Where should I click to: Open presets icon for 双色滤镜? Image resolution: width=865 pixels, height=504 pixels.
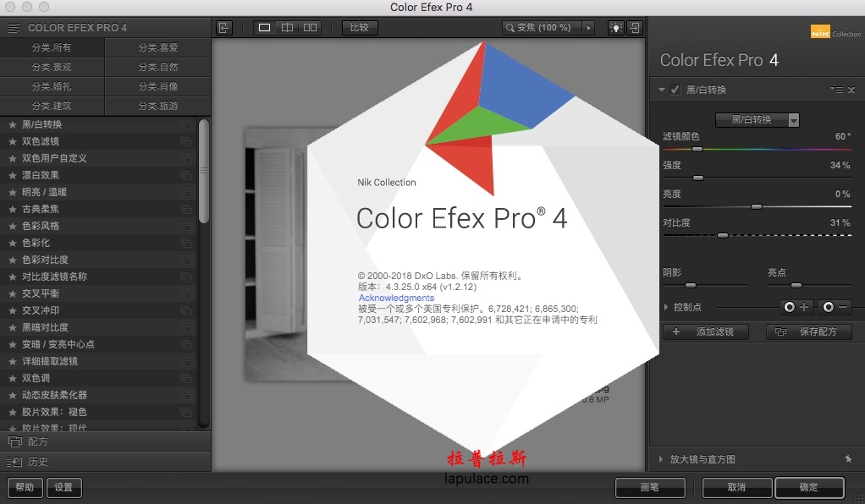[186, 142]
